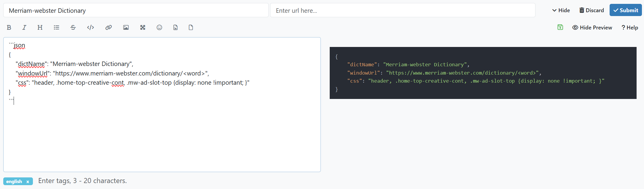Discard the current post
644x189 pixels.
592,10
